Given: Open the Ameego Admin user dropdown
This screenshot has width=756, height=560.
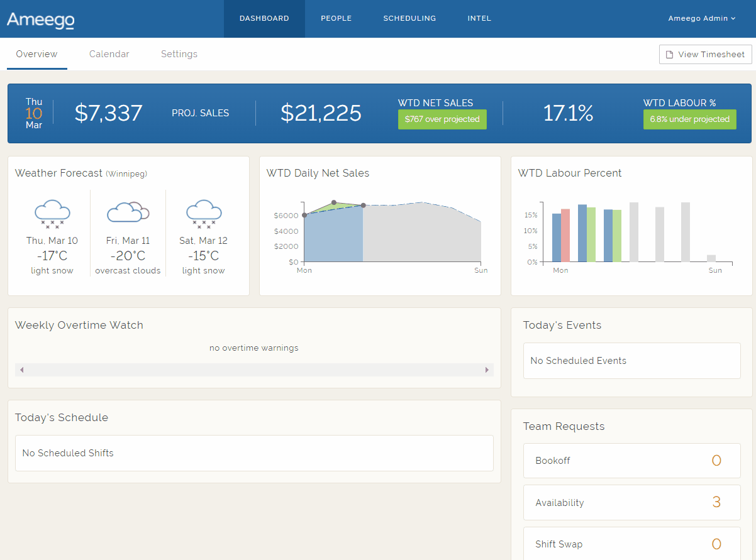Looking at the screenshot, I should [x=702, y=19].
